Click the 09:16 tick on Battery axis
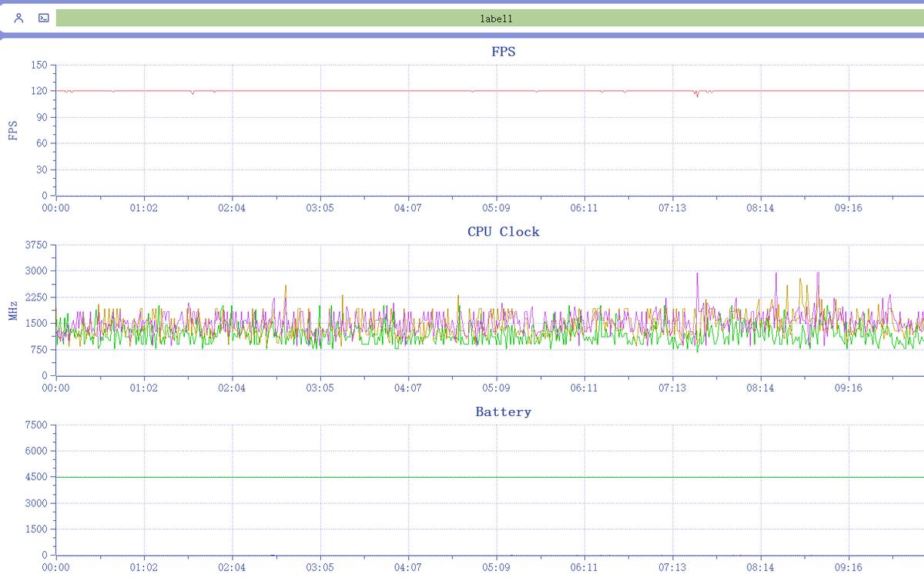This screenshot has width=924, height=588. pos(848,567)
